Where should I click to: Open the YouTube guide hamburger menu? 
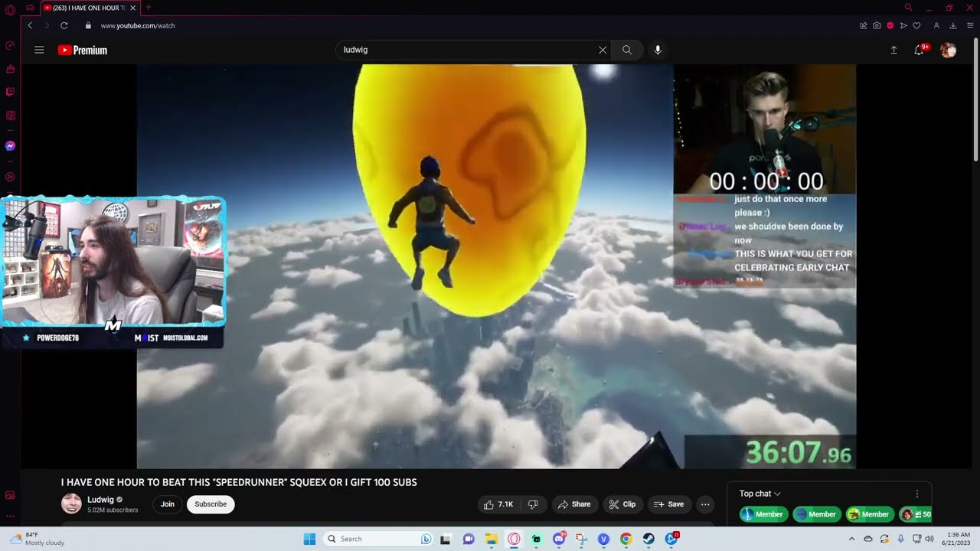(39, 50)
